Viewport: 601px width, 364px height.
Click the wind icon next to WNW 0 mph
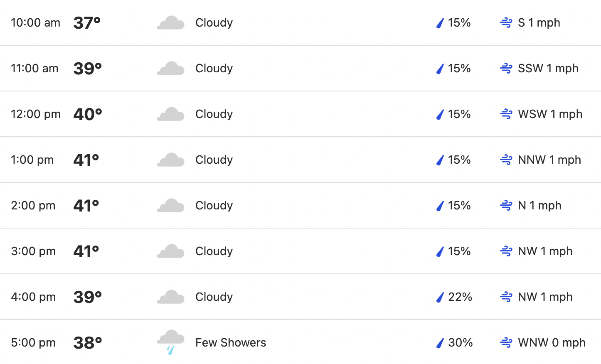tap(506, 342)
